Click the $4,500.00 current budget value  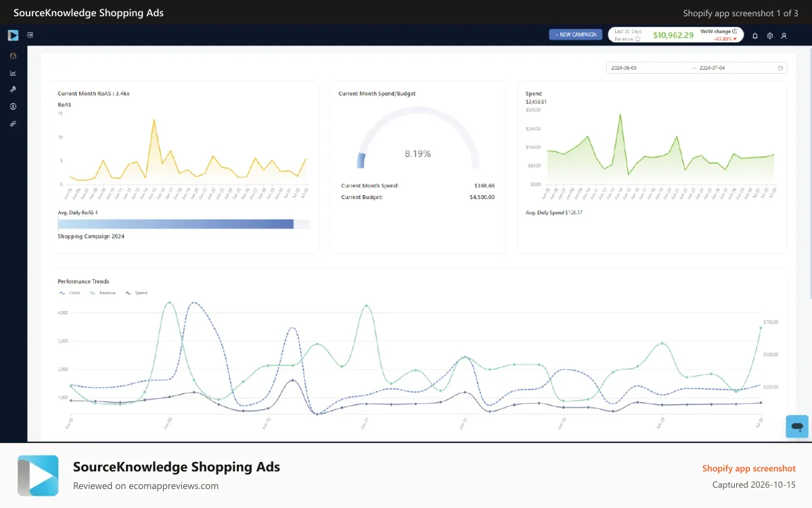(482, 197)
